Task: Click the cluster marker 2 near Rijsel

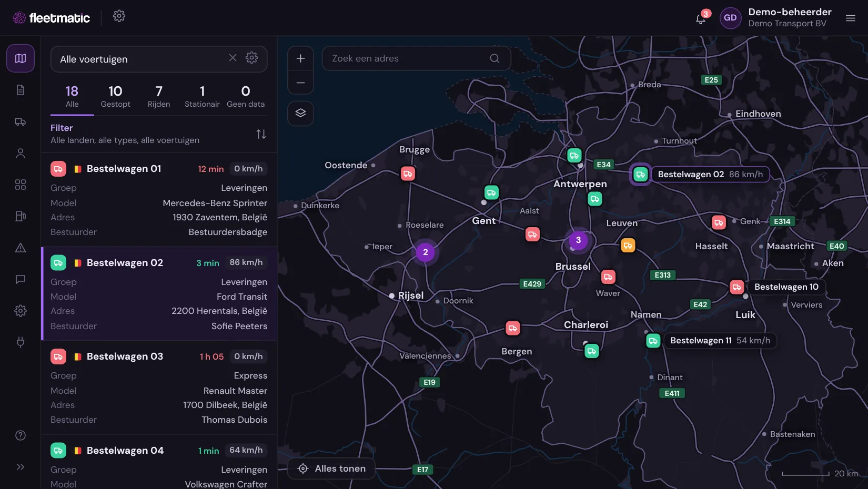Action: [x=425, y=252]
